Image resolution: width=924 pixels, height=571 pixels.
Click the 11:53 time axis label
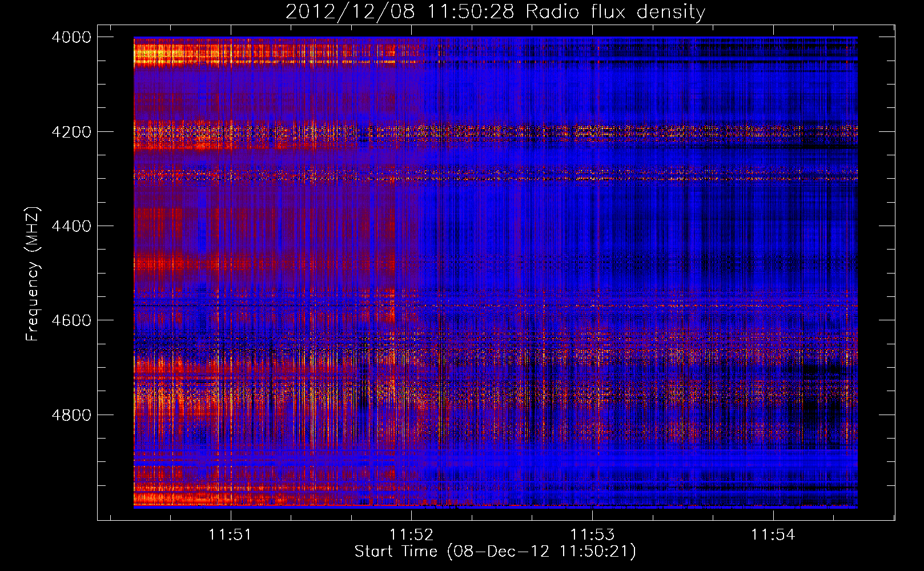(x=593, y=535)
